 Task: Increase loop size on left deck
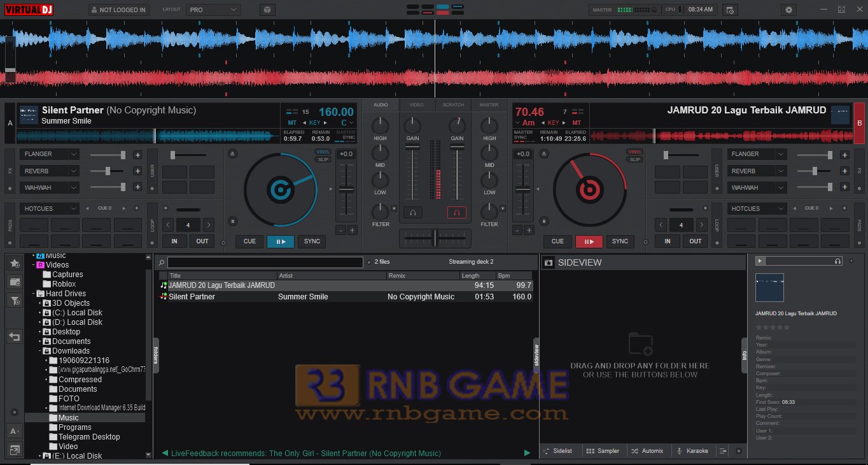pyautogui.click(x=209, y=225)
